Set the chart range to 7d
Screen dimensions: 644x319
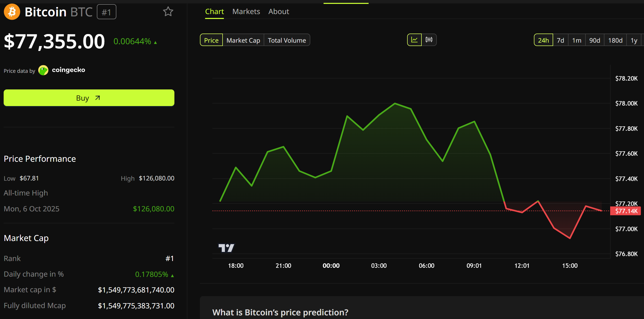[x=560, y=40]
